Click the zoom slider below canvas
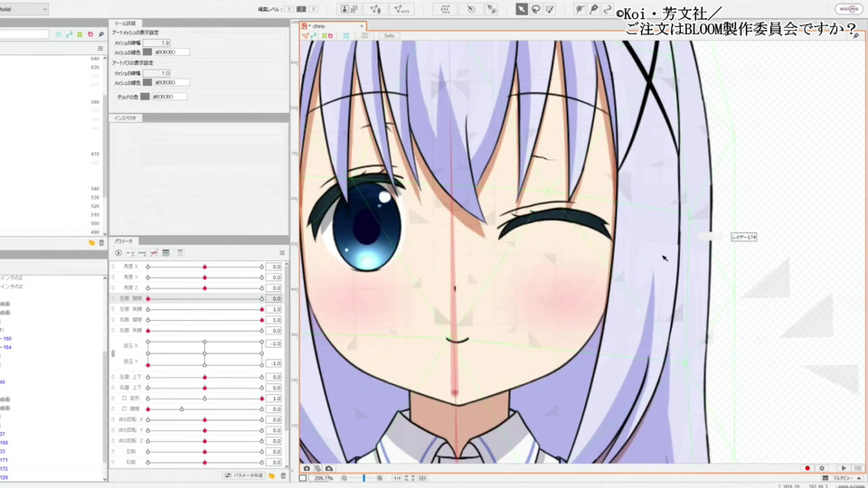868x488 pixels. pyautogui.click(x=363, y=478)
